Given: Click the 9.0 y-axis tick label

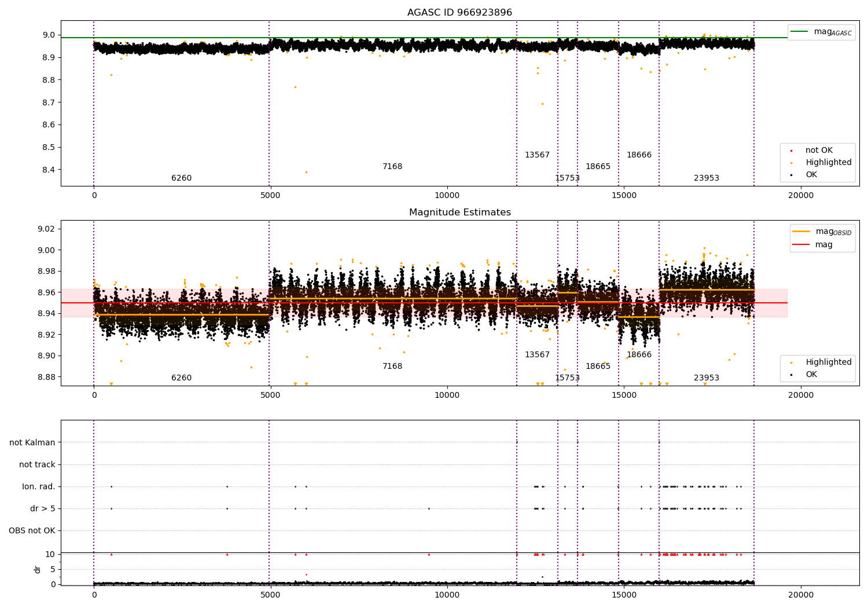Looking at the screenshot, I should [x=49, y=35].
